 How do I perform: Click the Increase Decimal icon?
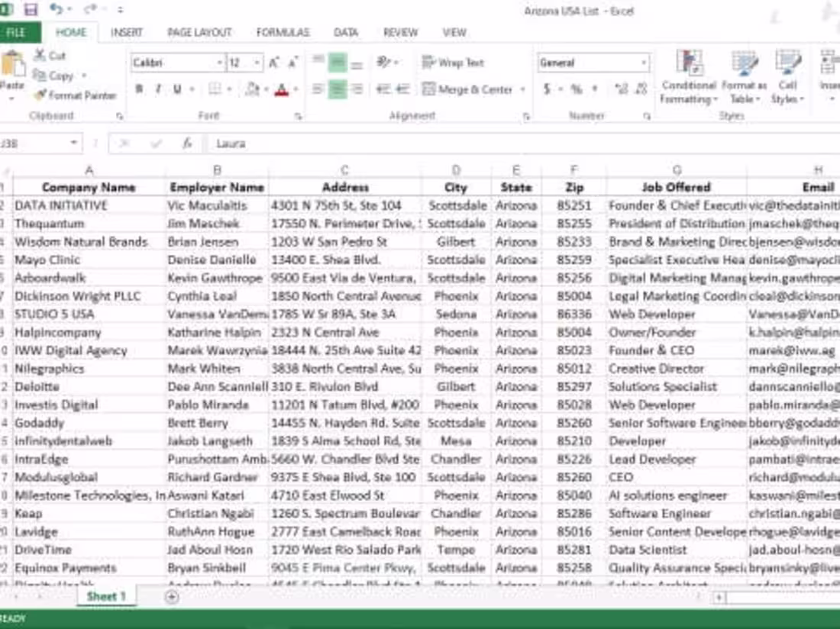click(621, 89)
